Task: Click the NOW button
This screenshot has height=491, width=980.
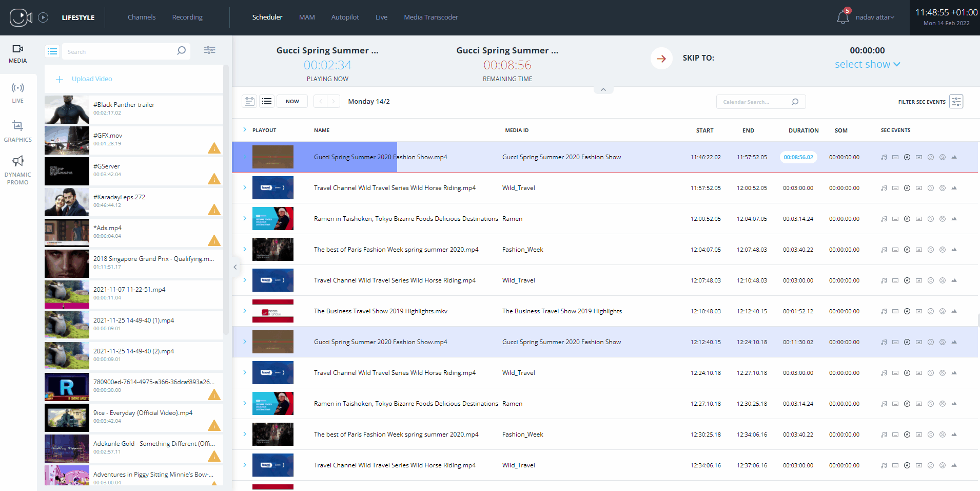Action: point(292,101)
